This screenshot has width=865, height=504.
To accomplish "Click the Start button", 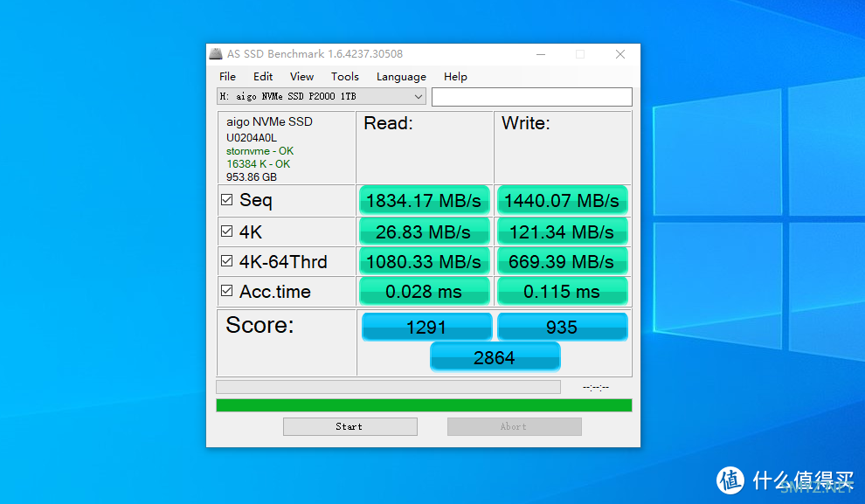I will point(349,426).
